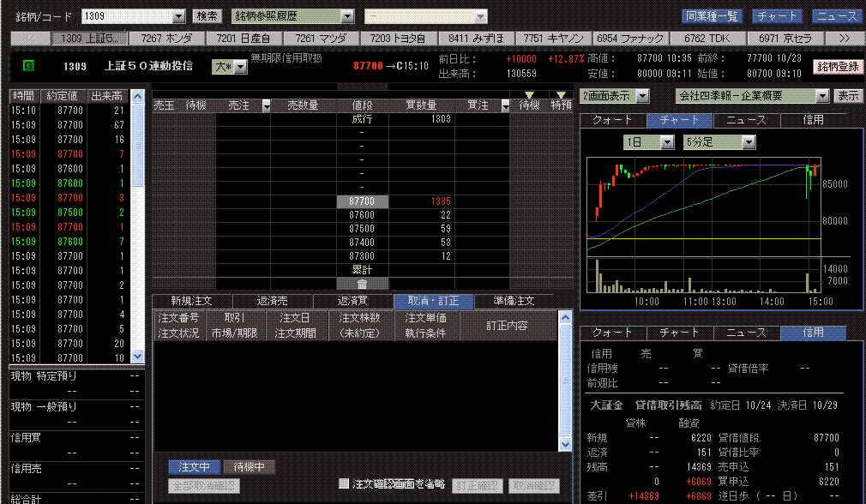Expand the 5分足 chart interval dropdown
Screen dimensions: 866x504
point(749,142)
